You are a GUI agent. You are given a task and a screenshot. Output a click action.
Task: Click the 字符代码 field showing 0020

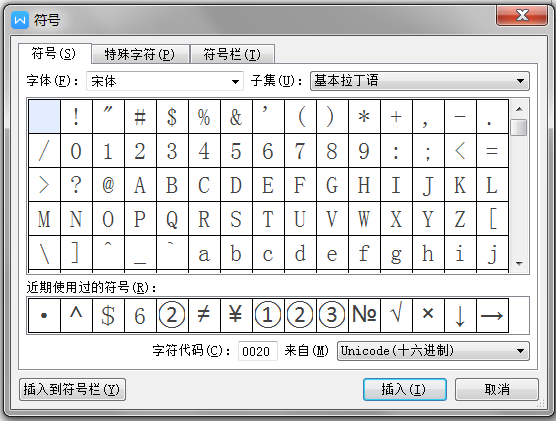(x=257, y=351)
